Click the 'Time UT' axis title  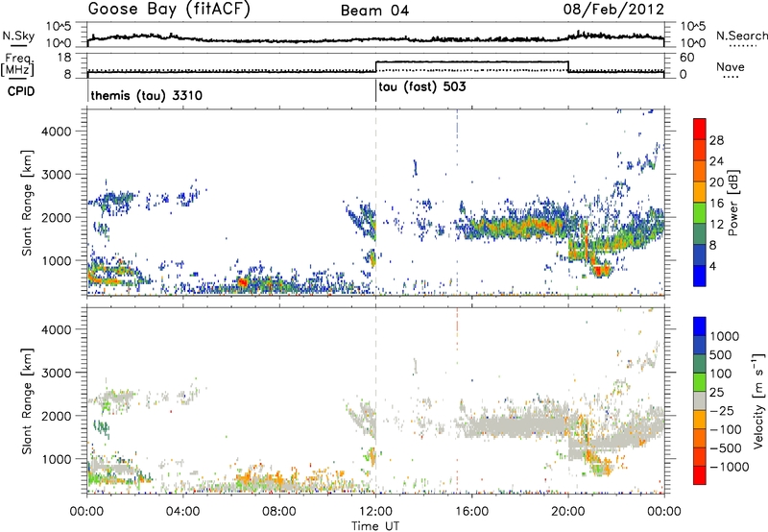click(x=375, y=526)
